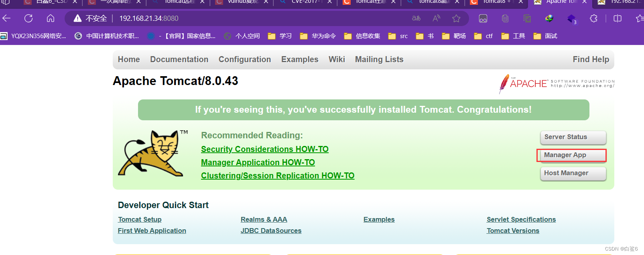Open Documentation in Tomcat navigation bar
The width and height of the screenshot is (644, 255).
(179, 59)
